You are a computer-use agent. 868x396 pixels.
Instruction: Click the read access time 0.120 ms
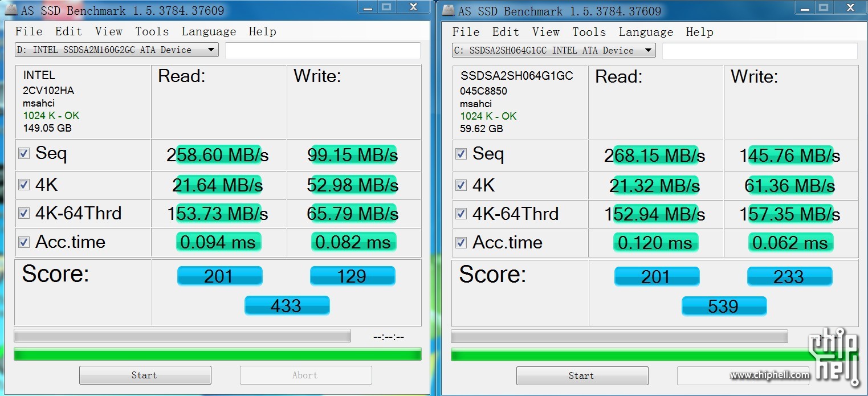point(655,243)
